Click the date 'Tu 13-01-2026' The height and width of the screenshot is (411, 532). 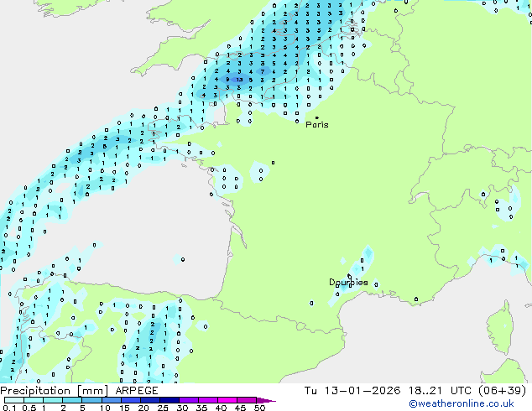(x=352, y=391)
